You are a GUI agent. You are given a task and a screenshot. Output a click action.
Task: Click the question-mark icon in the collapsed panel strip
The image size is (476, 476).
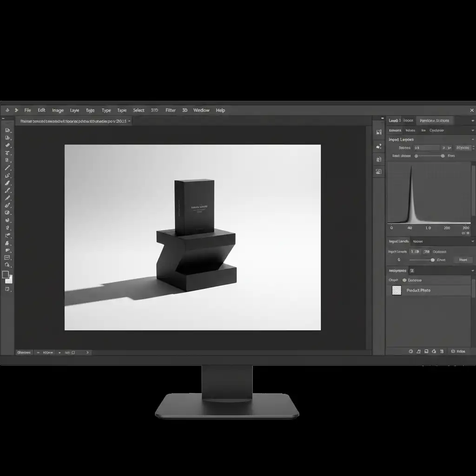tap(378, 146)
